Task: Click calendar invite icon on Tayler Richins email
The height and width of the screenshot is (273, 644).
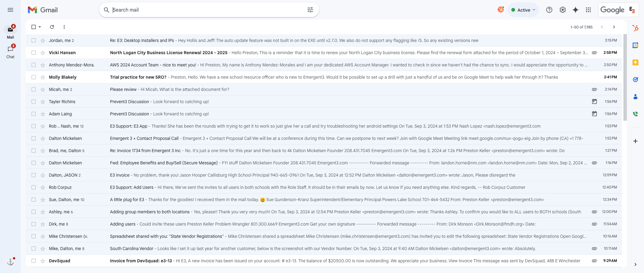Action: [x=594, y=102]
